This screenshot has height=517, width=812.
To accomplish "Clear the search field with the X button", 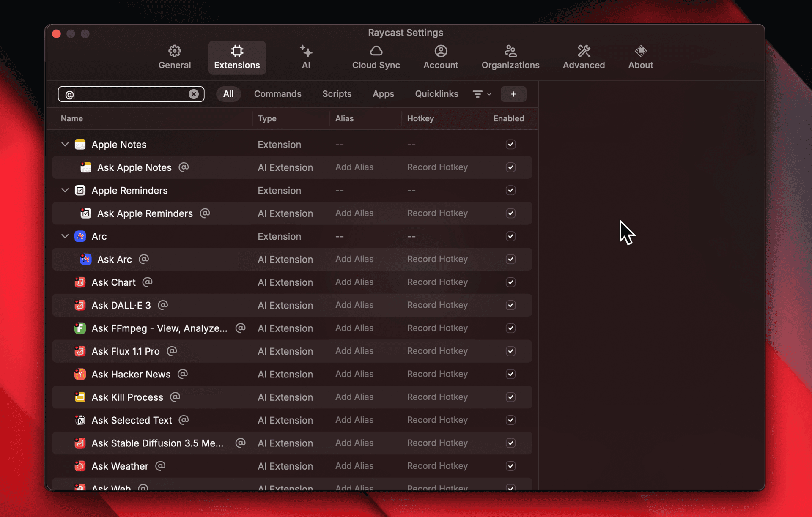I will [x=194, y=94].
